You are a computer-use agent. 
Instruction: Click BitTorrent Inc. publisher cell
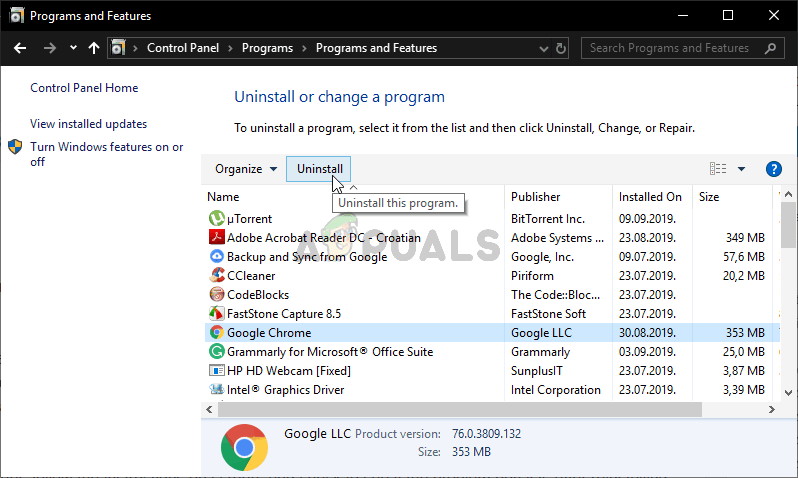pos(548,219)
